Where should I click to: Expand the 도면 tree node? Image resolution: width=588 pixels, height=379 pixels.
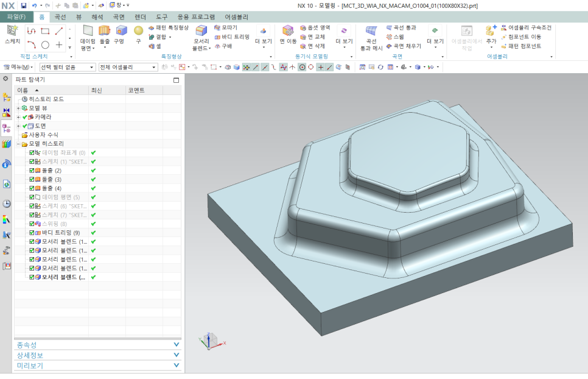[x=18, y=126]
